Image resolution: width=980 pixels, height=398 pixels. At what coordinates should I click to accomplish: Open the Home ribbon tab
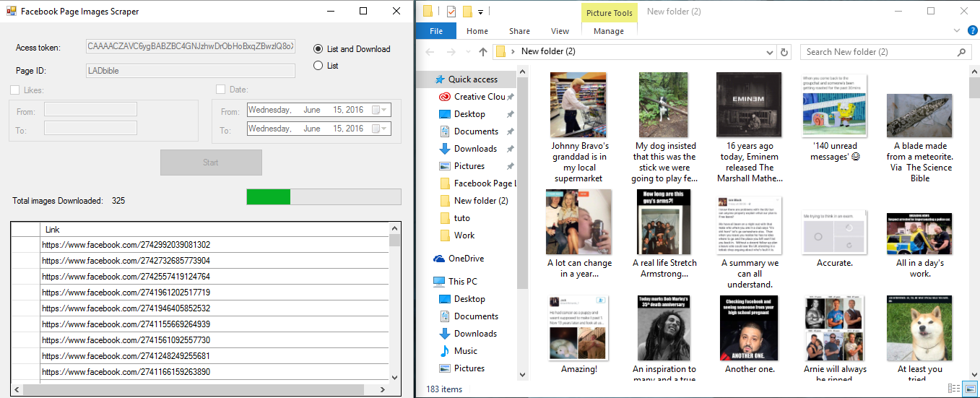(x=477, y=31)
